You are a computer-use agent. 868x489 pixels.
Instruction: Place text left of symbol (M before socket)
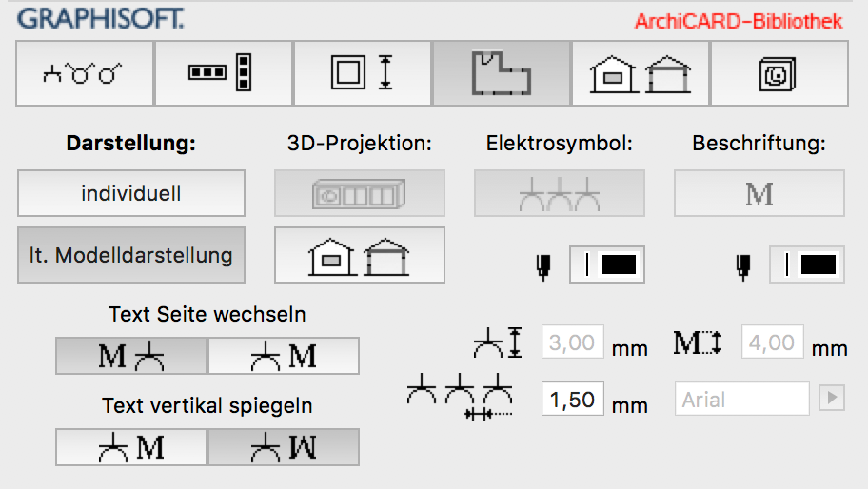(x=131, y=356)
